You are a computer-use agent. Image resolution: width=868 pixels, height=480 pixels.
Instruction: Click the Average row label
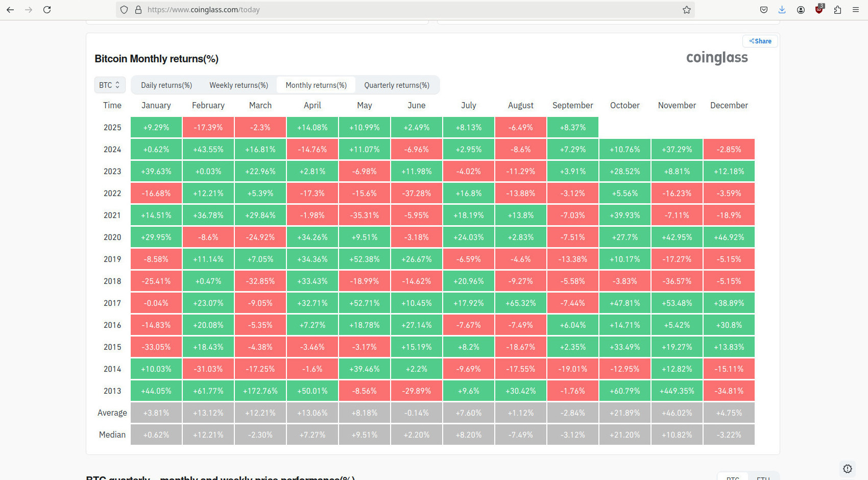point(112,413)
